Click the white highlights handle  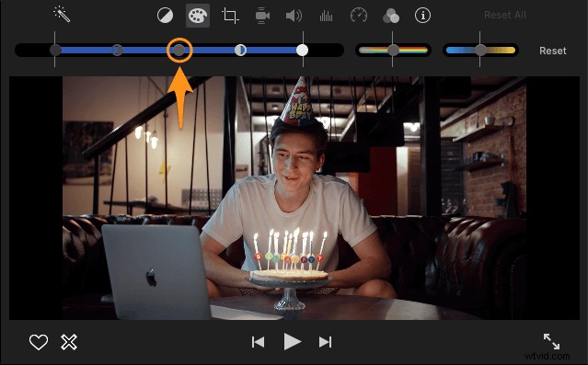pyautogui.click(x=302, y=50)
